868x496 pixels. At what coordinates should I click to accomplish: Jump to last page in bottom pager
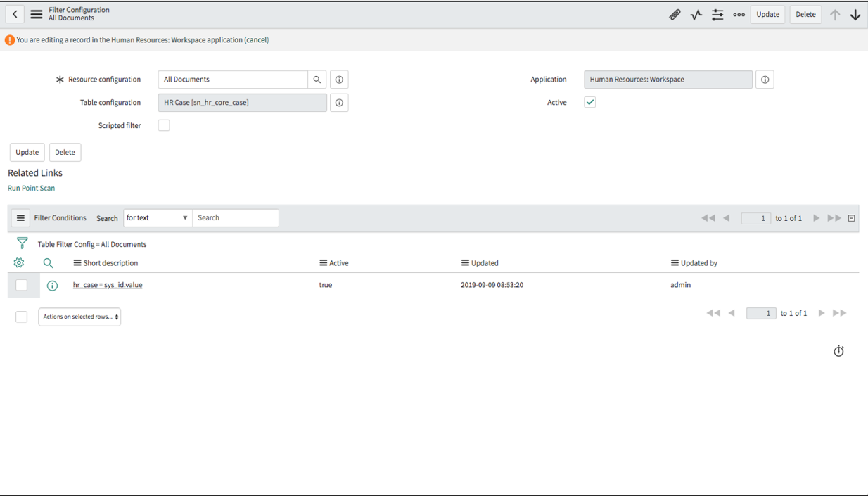coord(839,313)
